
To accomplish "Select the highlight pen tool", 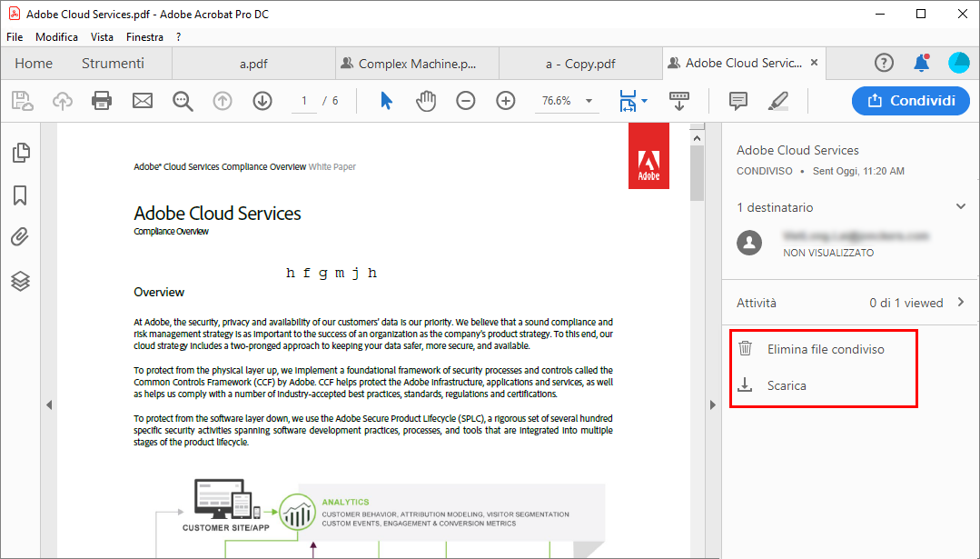I will click(x=778, y=101).
